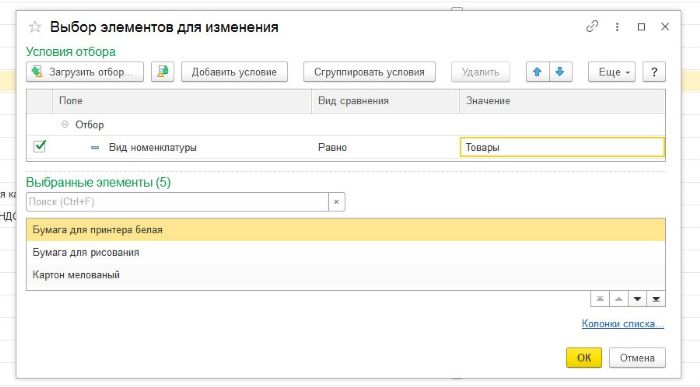700x387 pixels.
Task: Uncheck the Вид номенклатуры condition checkbox
Action: click(x=40, y=146)
